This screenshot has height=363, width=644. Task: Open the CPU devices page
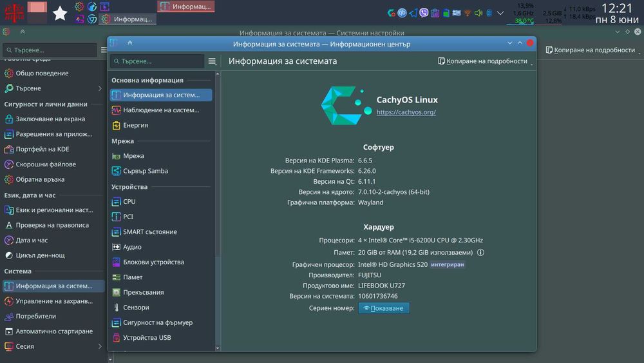(160, 201)
